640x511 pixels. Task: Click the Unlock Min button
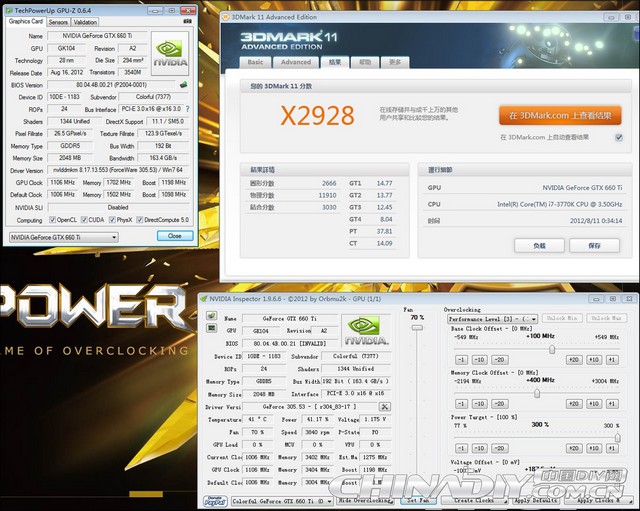point(562,318)
